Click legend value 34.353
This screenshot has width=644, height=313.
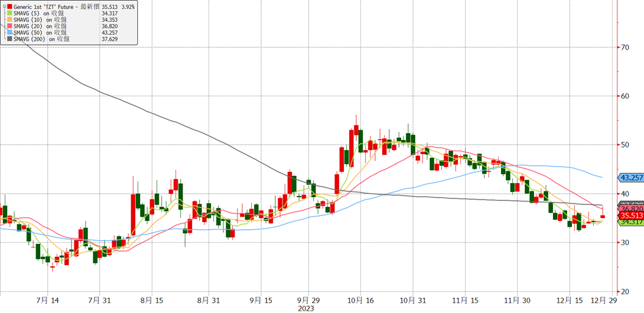(x=109, y=19)
